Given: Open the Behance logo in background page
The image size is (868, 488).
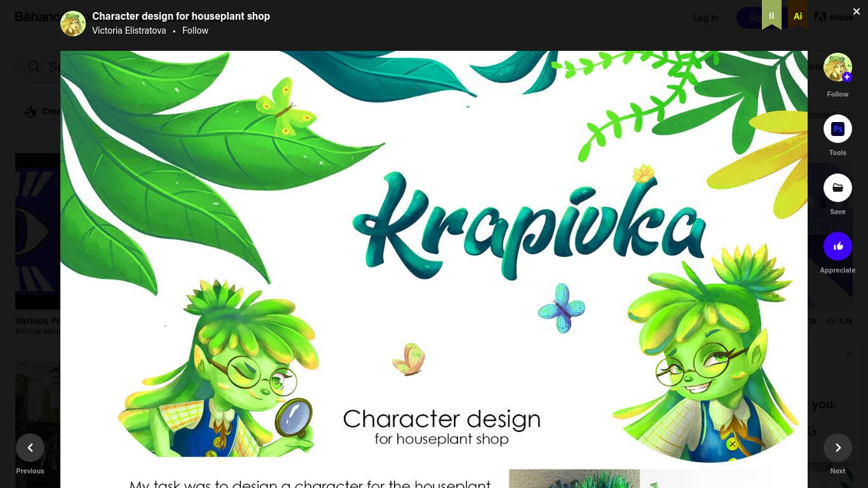Looking at the screenshot, I should (x=37, y=17).
